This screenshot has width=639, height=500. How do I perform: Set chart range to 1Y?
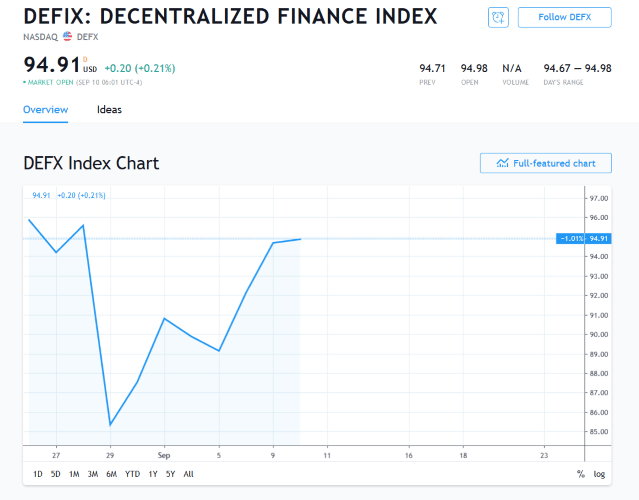coord(153,474)
